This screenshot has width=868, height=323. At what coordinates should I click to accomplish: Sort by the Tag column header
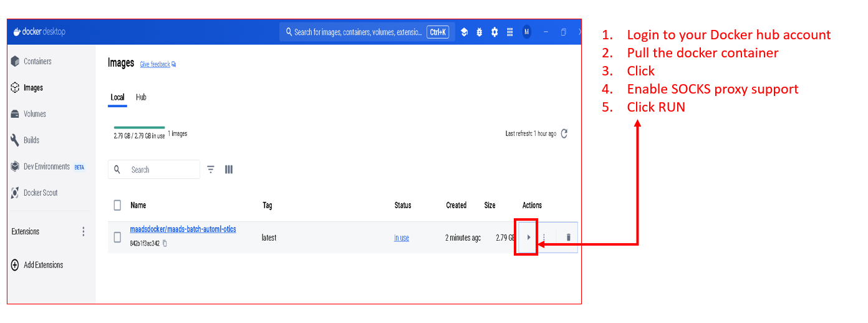coord(267,205)
